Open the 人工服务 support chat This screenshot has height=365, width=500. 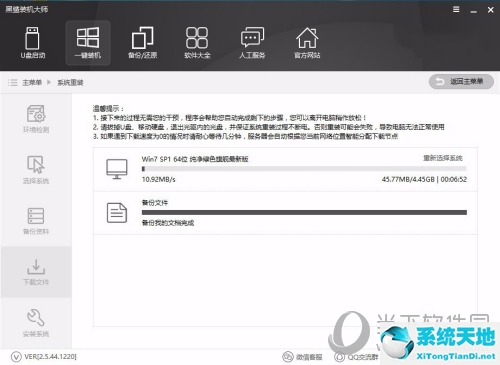(252, 43)
